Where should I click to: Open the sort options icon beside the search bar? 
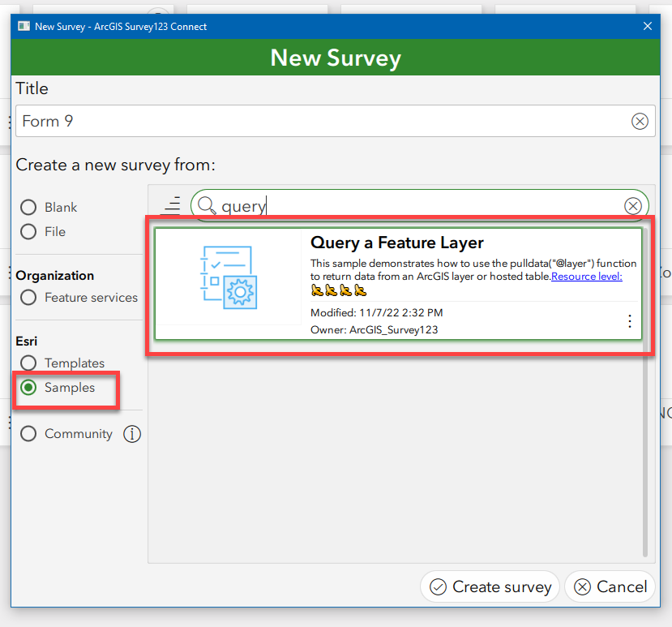click(x=172, y=205)
